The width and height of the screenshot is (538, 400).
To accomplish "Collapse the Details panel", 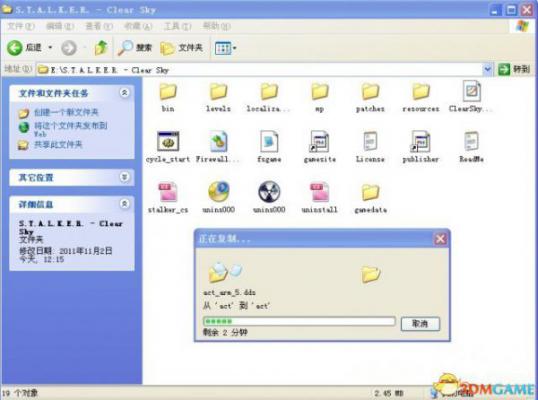I will [x=124, y=204].
